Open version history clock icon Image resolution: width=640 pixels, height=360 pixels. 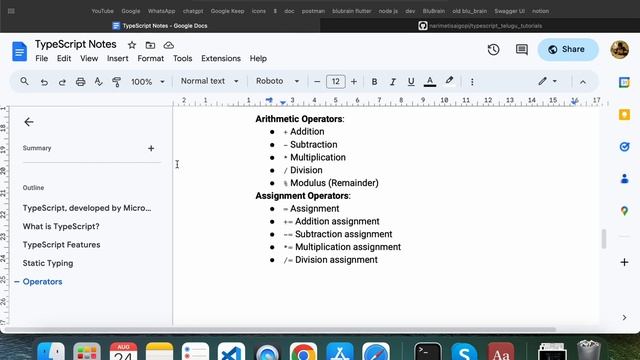pos(493,49)
